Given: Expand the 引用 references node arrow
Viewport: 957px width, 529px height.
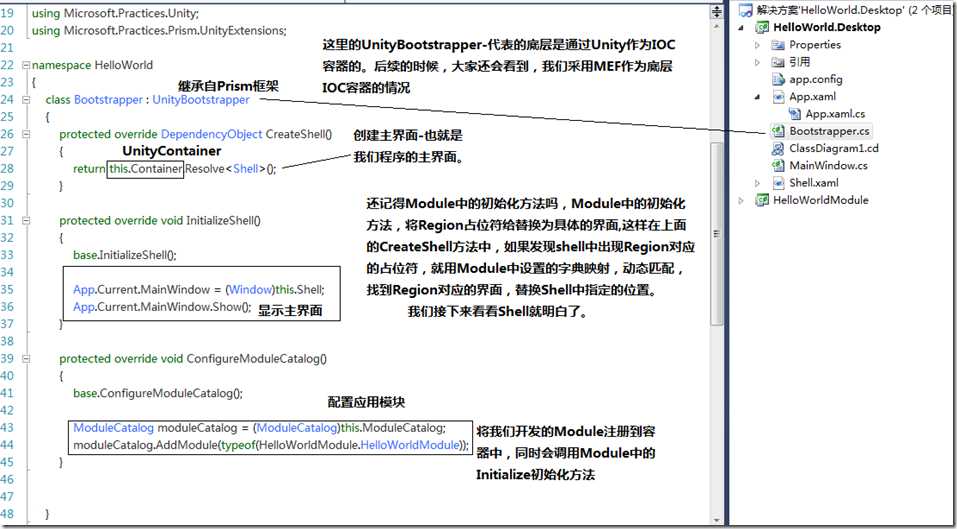Looking at the screenshot, I should [x=758, y=62].
